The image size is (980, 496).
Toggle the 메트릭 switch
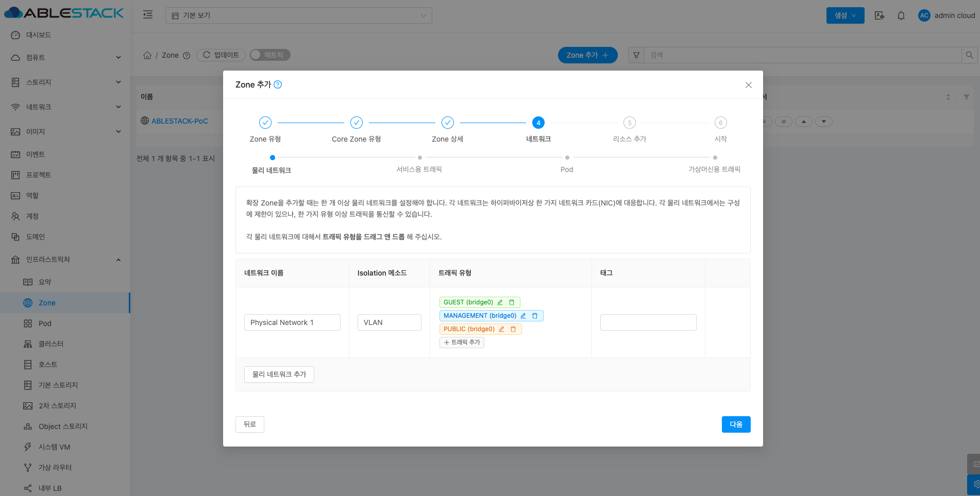pyautogui.click(x=270, y=55)
